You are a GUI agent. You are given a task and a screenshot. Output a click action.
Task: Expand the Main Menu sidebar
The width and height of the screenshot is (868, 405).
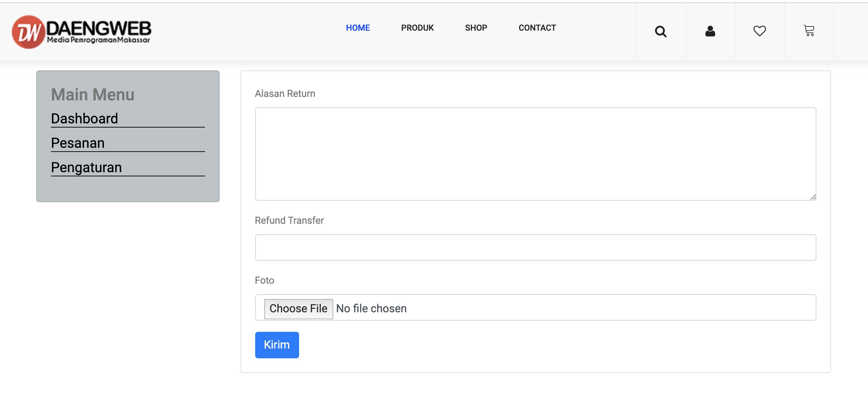coord(92,94)
